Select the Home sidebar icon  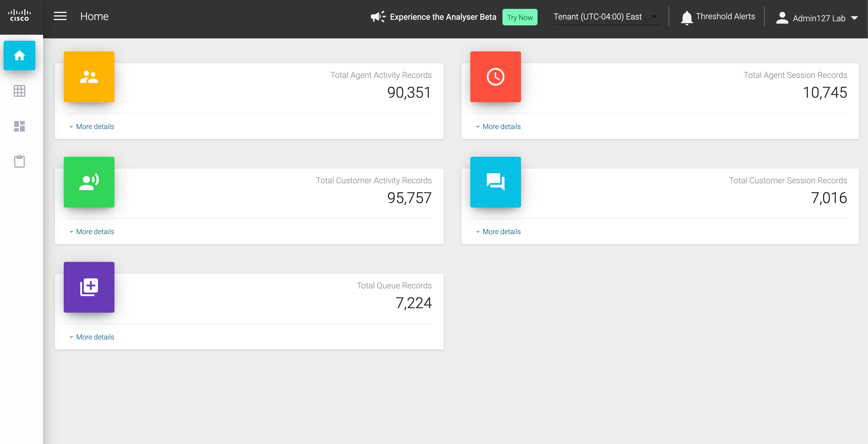pos(19,55)
